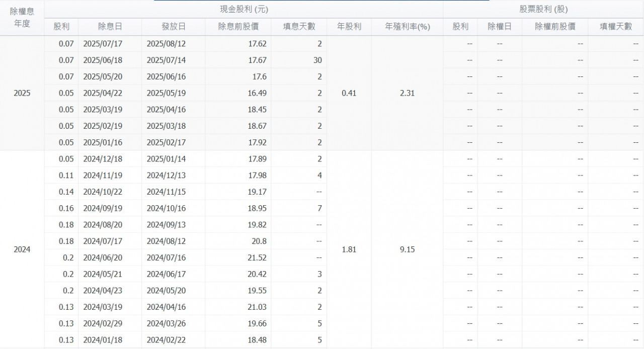Click payout date 2025/03/18
The image size is (644, 349).
click(x=167, y=126)
